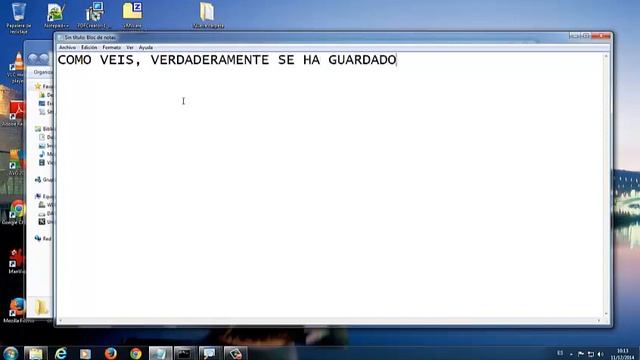Click the word GUARDADO in the text
Viewport: 640px width, 360px height.
coord(362,60)
